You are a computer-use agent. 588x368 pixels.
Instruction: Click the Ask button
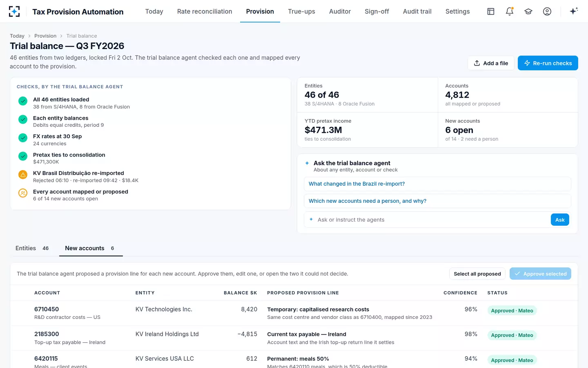click(x=560, y=220)
